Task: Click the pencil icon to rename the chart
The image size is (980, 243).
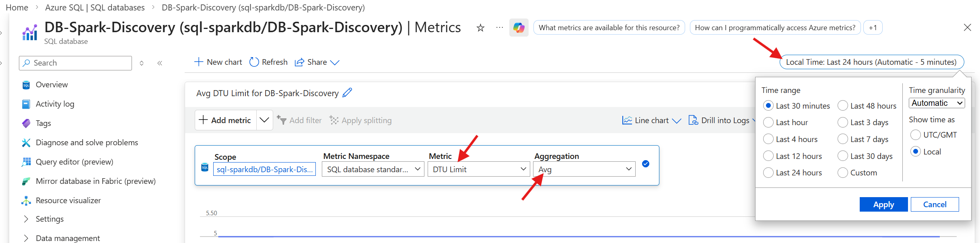Action: 348,93
